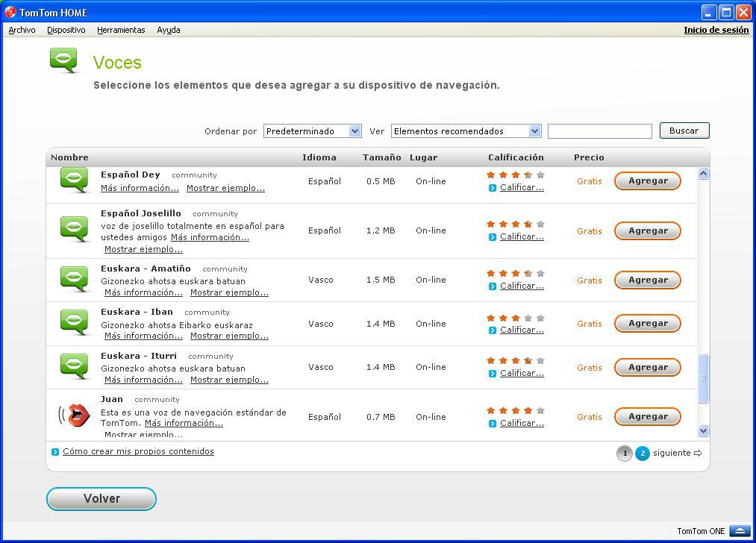Open the Archivo menu
The height and width of the screenshot is (543, 756).
(22, 30)
